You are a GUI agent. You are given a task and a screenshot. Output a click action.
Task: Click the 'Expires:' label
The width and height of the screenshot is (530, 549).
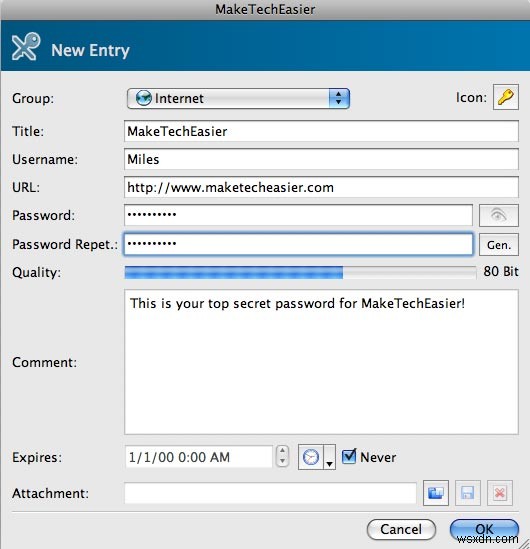pyautogui.click(x=37, y=457)
